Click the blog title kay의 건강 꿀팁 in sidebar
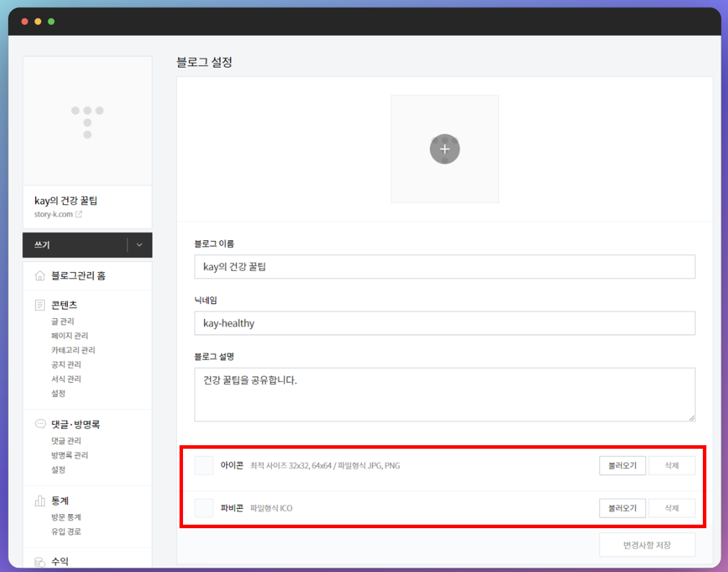728x572 pixels. click(66, 200)
